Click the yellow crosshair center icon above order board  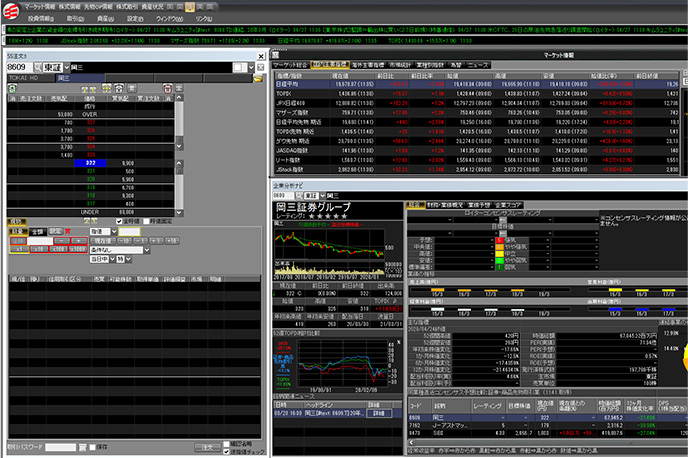[107, 88]
